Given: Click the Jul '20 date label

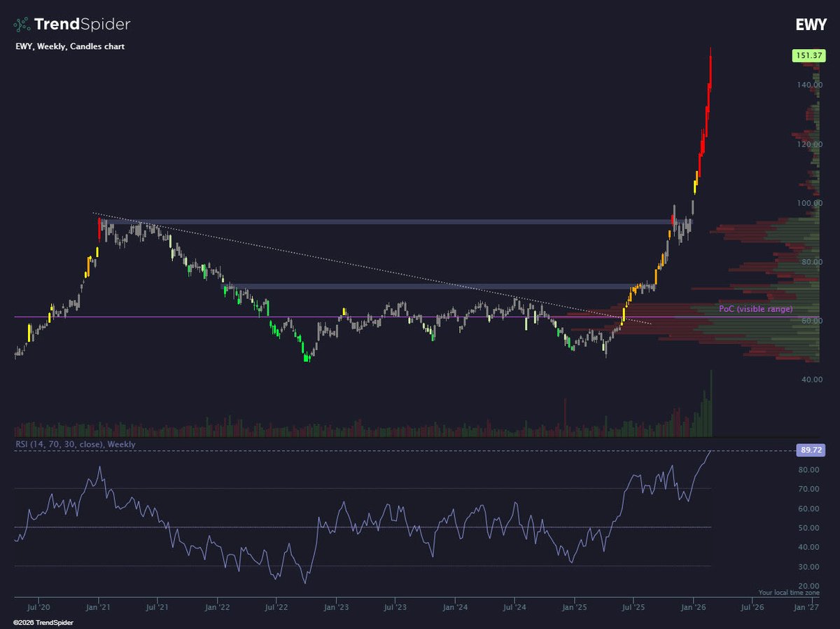Looking at the screenshot, I should click(38, 609).
